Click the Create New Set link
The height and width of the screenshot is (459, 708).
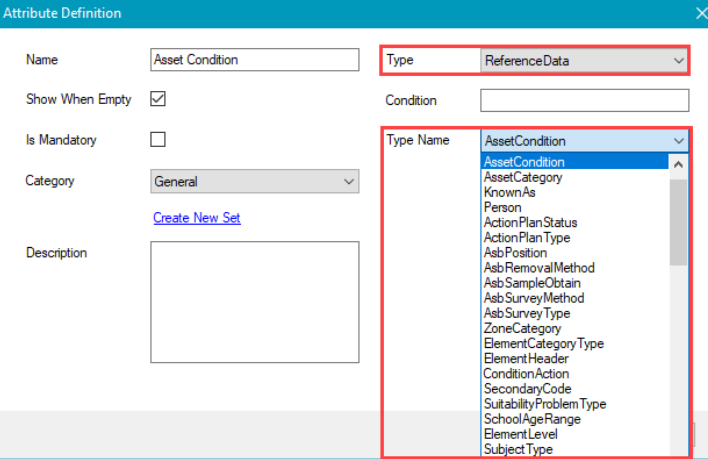(x=197, y=218)
